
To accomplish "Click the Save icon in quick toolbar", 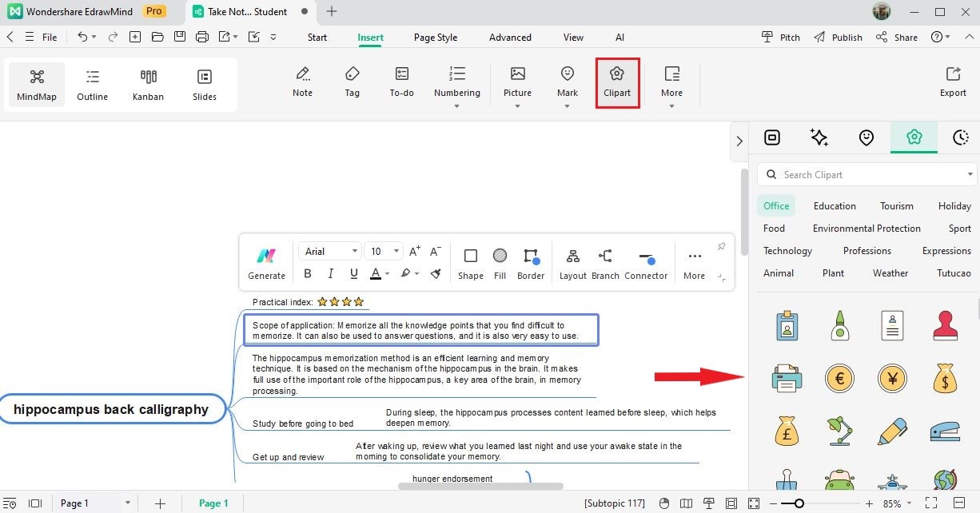I will (180, 37).
